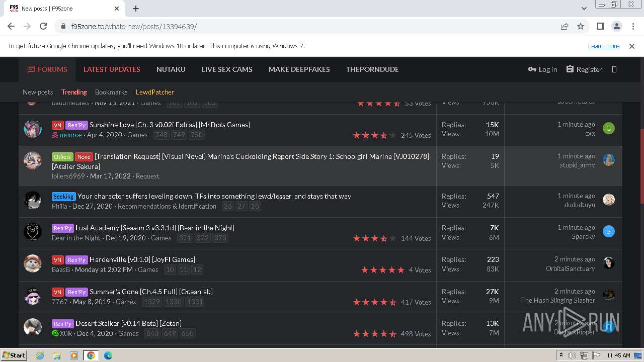This screenshot has width=644, height=362.
Task: Click system clock showing 11:45 AM
Action: point(618,355)
